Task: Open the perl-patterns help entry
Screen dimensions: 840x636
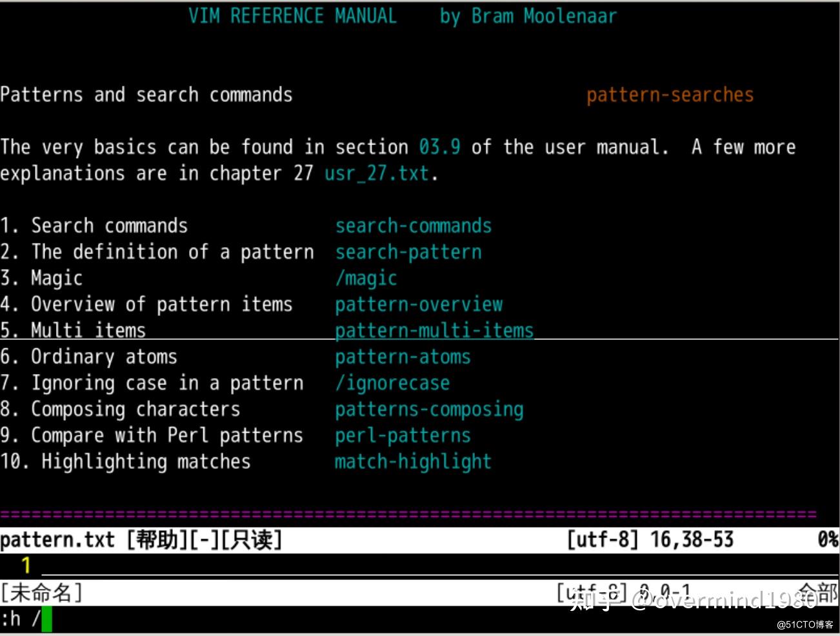Action: point(403,435)
